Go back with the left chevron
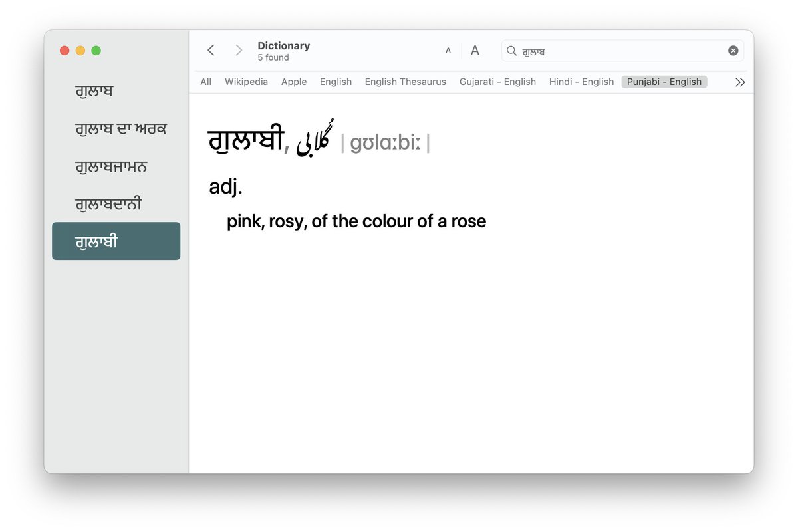 [x=211, y=51]
